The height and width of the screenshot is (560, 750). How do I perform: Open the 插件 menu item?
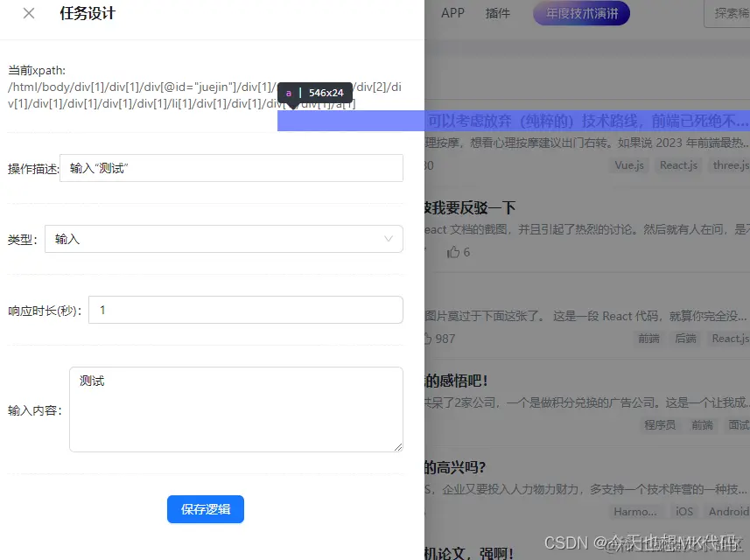coord(497,13)
